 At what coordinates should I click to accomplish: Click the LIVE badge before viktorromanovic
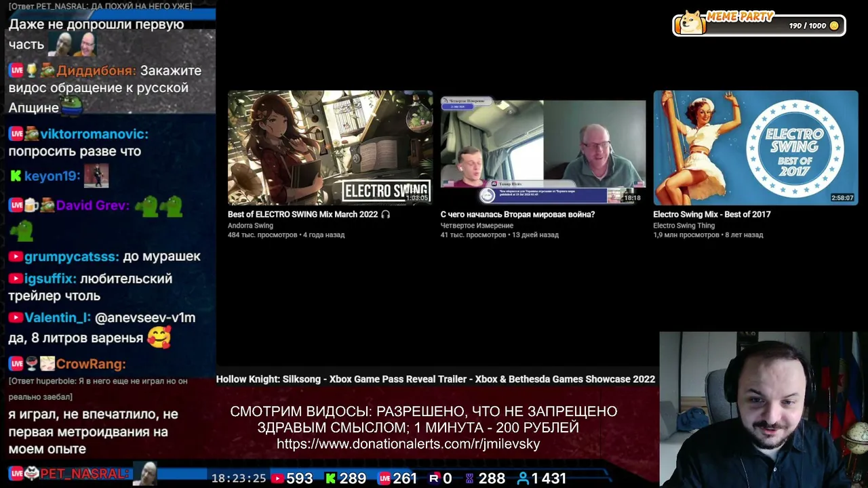pos(16,134)
